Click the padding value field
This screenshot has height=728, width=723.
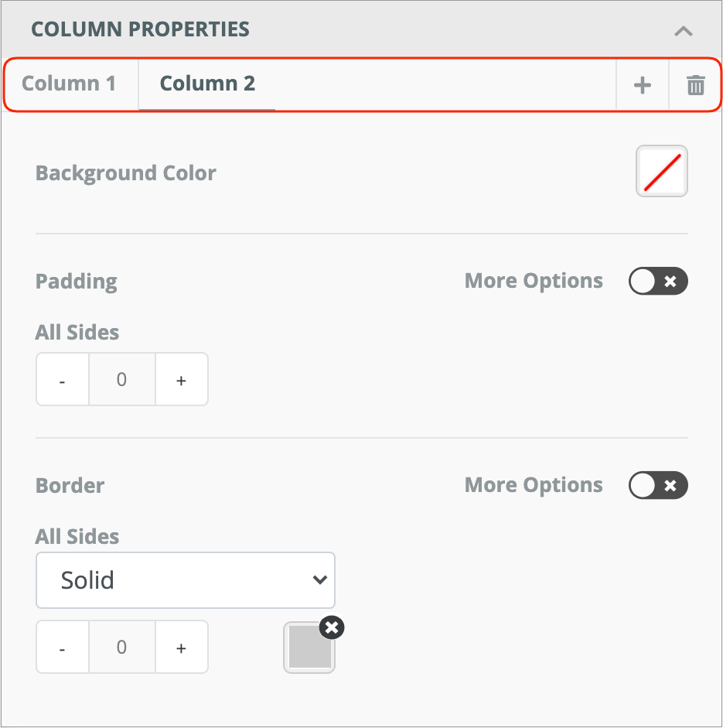122,380
